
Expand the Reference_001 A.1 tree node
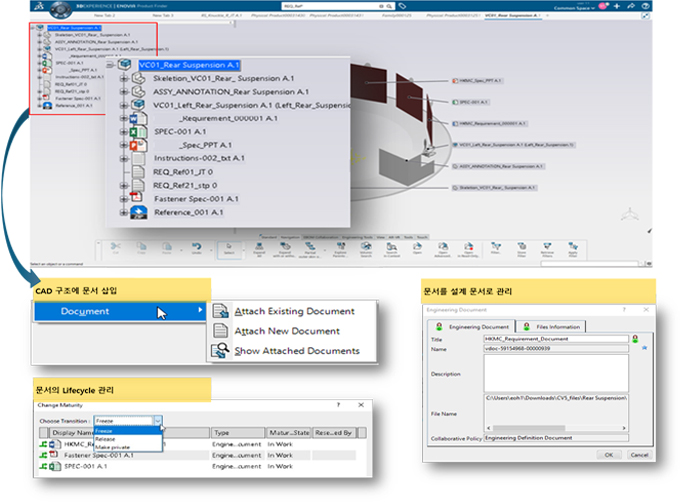(x=124, y=212)
